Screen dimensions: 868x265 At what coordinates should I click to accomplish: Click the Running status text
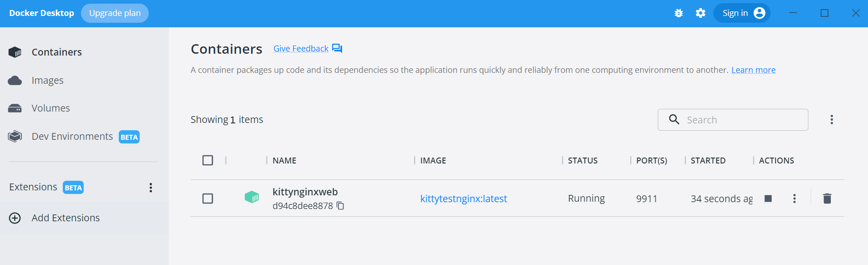pos(586,199)
